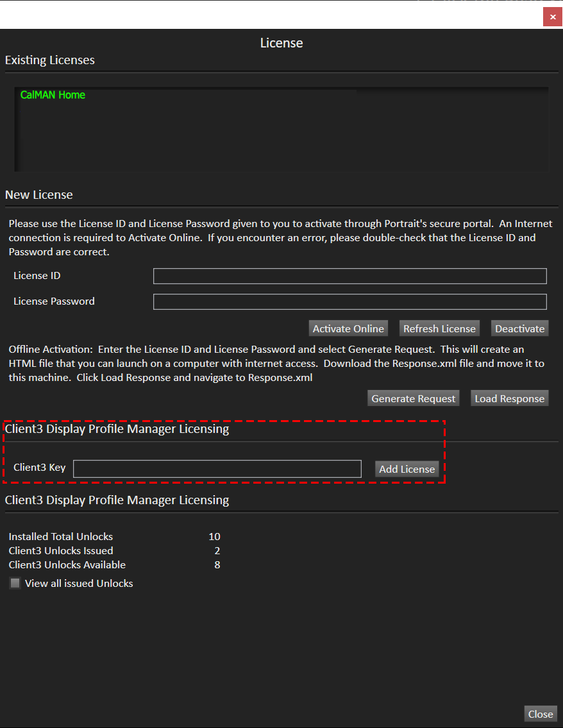Select the CalMAN Home existing license entry
Screen dimensions: 563x728
click(x=53, y=95)
